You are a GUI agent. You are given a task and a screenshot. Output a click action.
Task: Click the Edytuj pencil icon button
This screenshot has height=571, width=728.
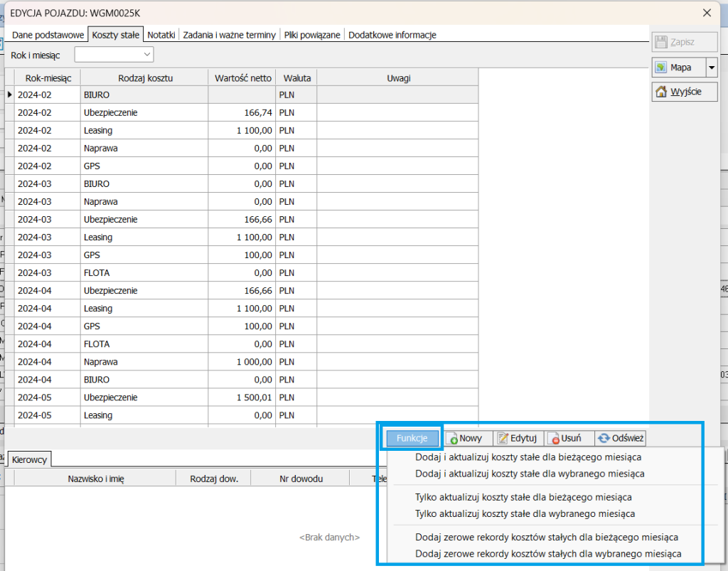518,438
